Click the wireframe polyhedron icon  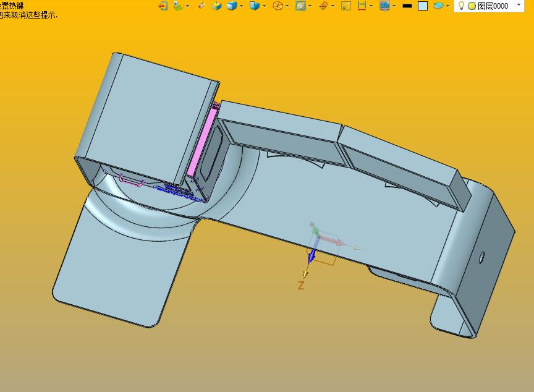[x=278, y=6]
